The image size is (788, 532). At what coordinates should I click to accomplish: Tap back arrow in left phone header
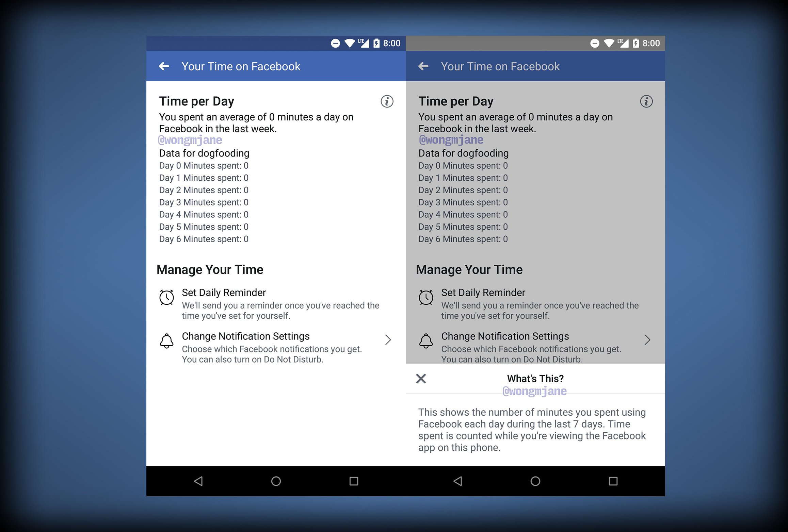coord(164,66)
